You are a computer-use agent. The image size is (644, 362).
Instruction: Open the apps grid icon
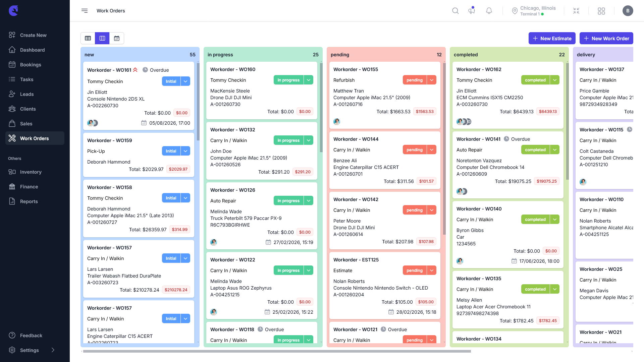[x=601, y=11]
